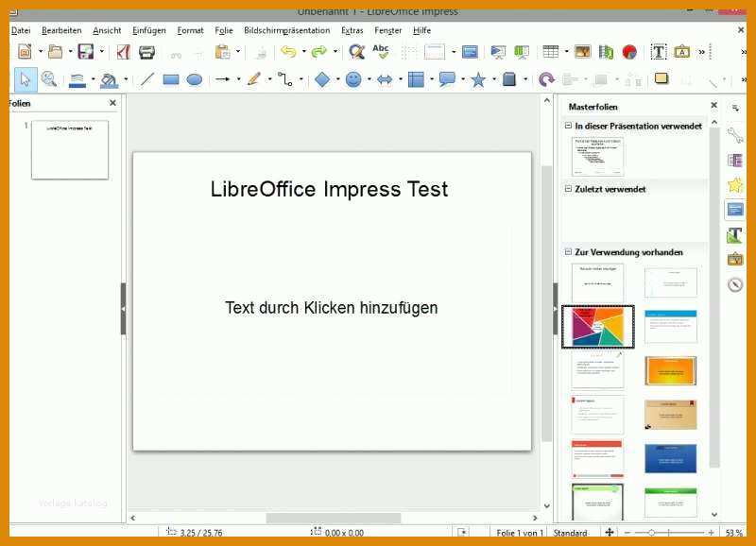Open Redo history dropdown arrow

coord(335,52)
